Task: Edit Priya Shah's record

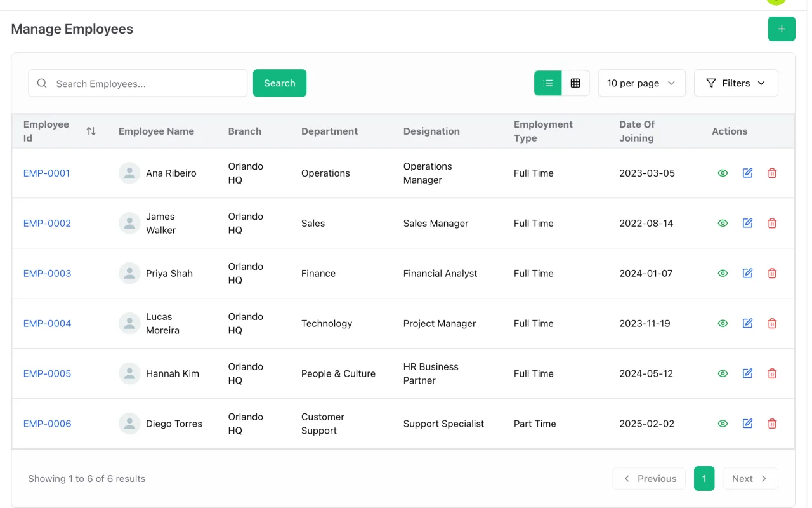Action: tap(747, 273)
